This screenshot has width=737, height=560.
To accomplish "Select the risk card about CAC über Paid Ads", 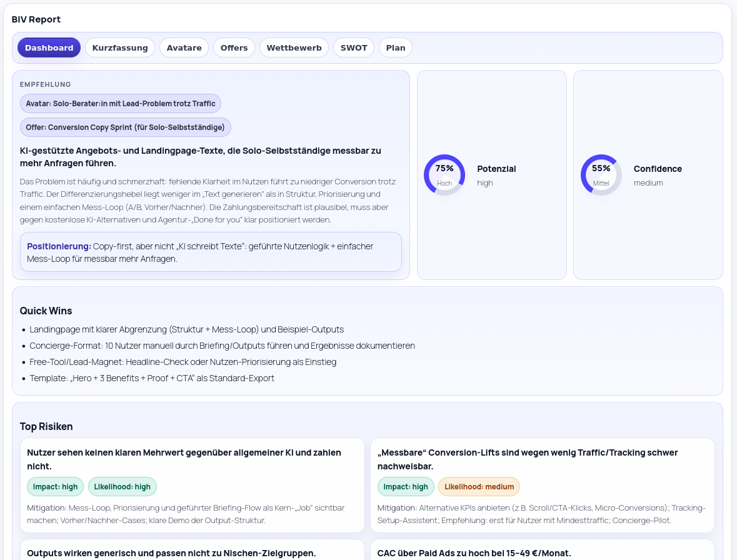I will (x=543, y=552).
